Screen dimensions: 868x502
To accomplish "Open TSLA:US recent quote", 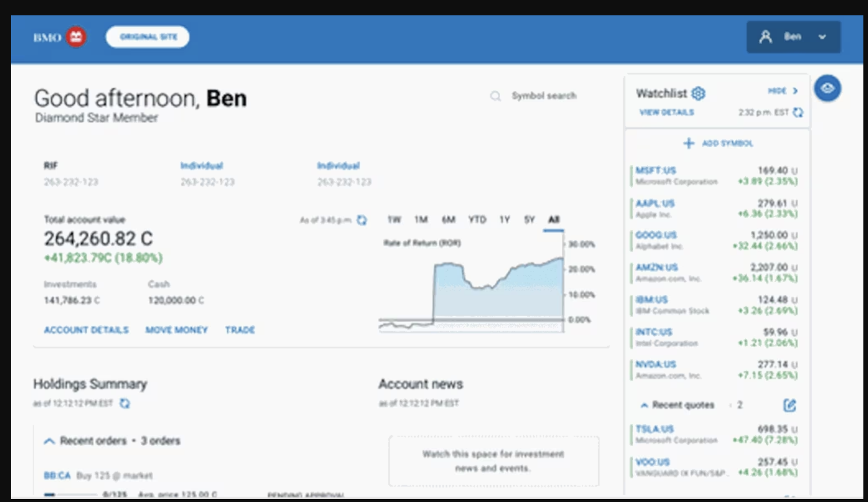I will (655, 429).
